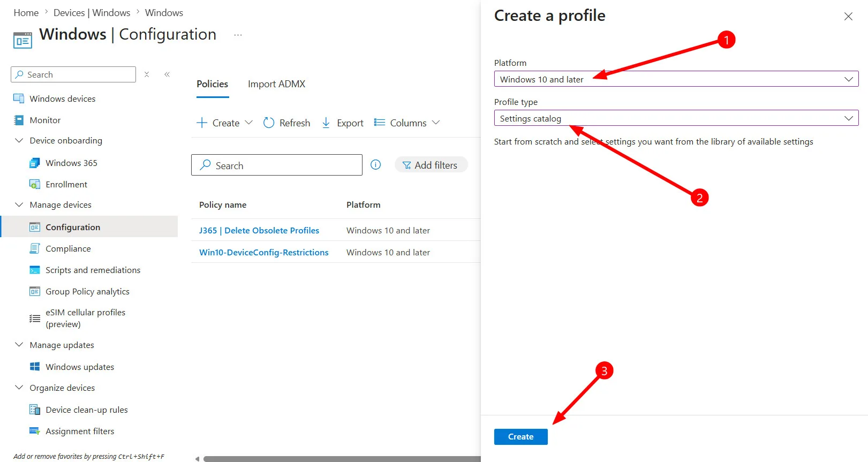Select Windows devices in sidebar
This screenshot has height=462, width=868.
coord(63,99)
